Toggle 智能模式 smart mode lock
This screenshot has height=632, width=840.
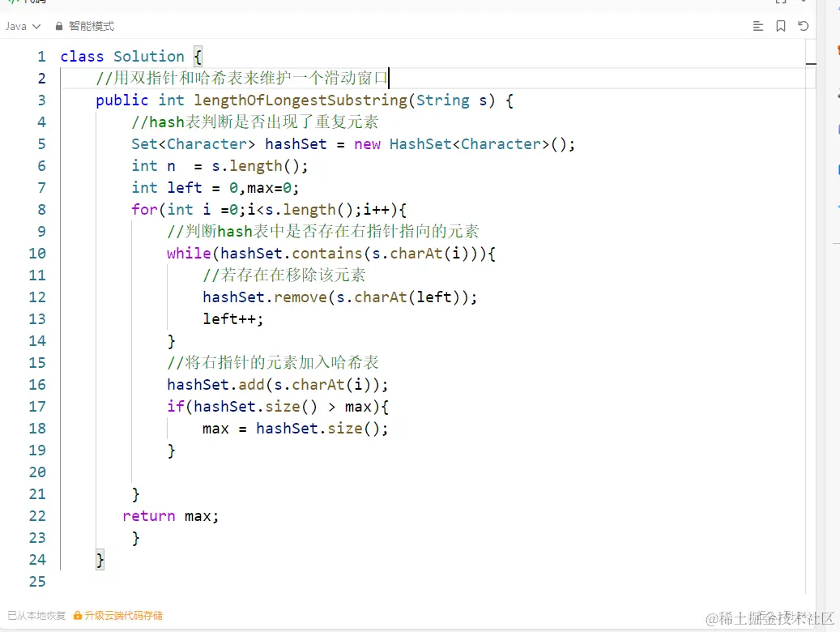tap(84, 26)
